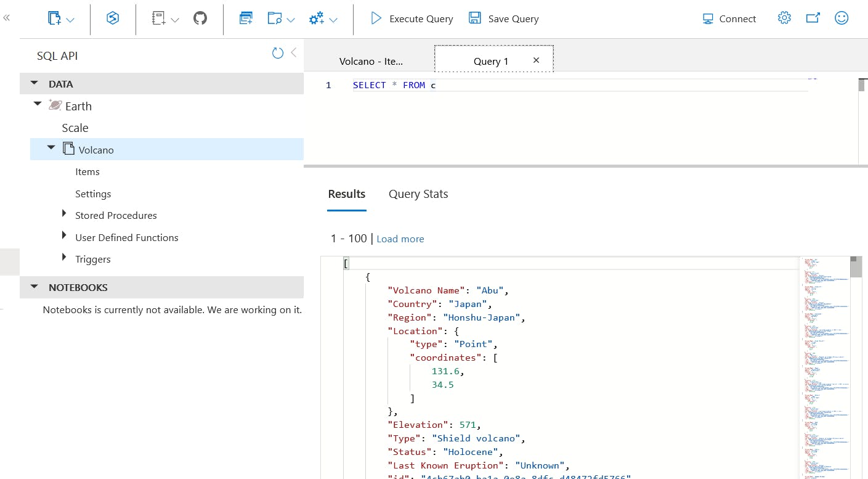The width and height of the screenshot is (868, 479).
Task: Switch to the Volcano - Items tab
Action: pos(371,61)
